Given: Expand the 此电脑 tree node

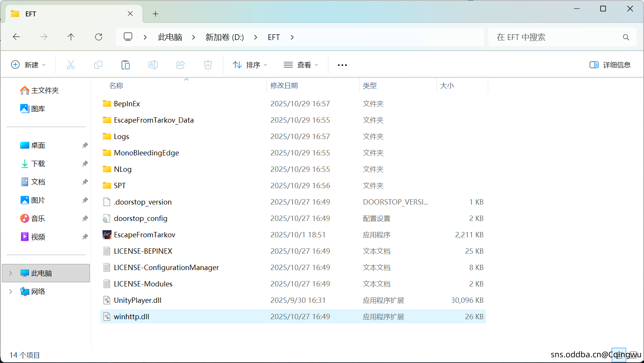Looking at the screenshot, I should pos(11,273).
